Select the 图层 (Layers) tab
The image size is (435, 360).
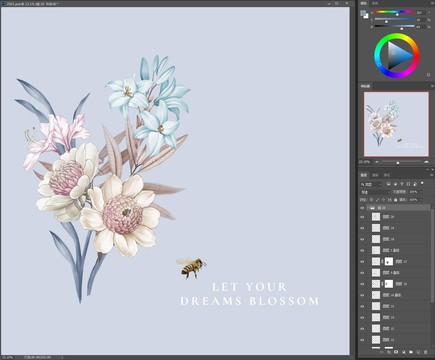pos(364,175)
